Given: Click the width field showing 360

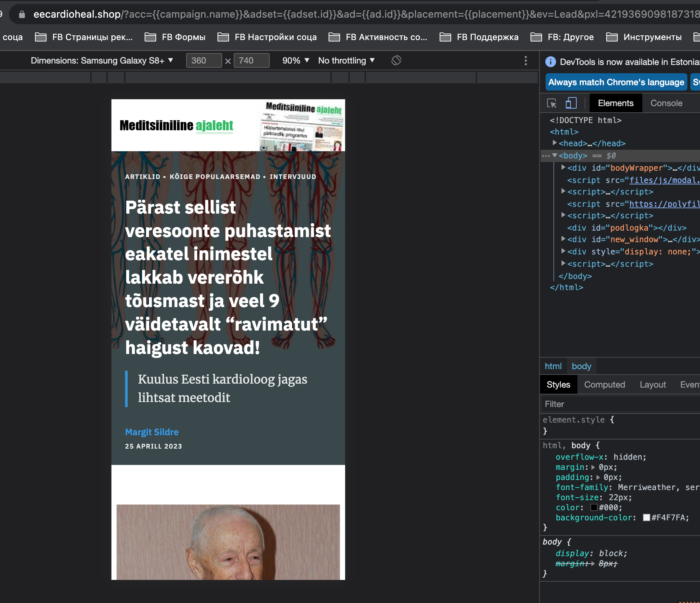Looking at the screenshot, I should [204, 61].
